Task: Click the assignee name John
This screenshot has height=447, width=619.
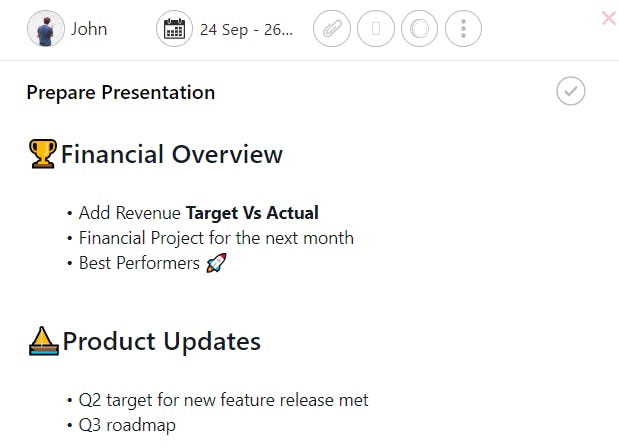Action: 89,29
